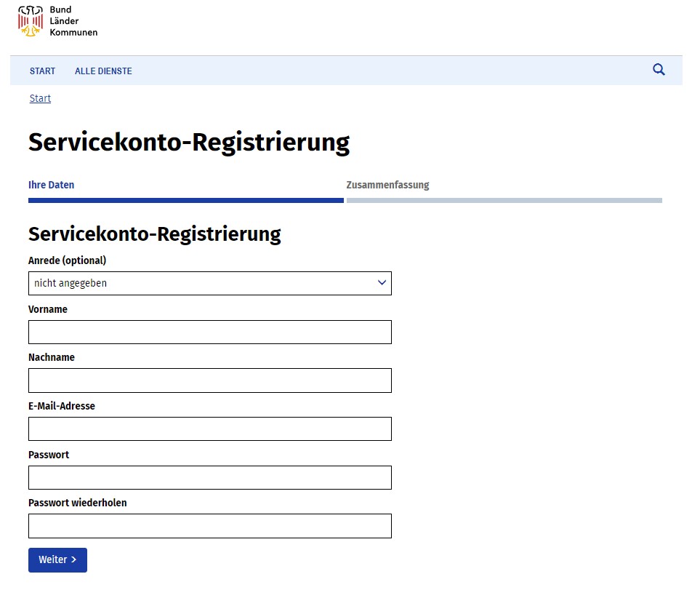Focus the Nachname input field

[210, 380]
